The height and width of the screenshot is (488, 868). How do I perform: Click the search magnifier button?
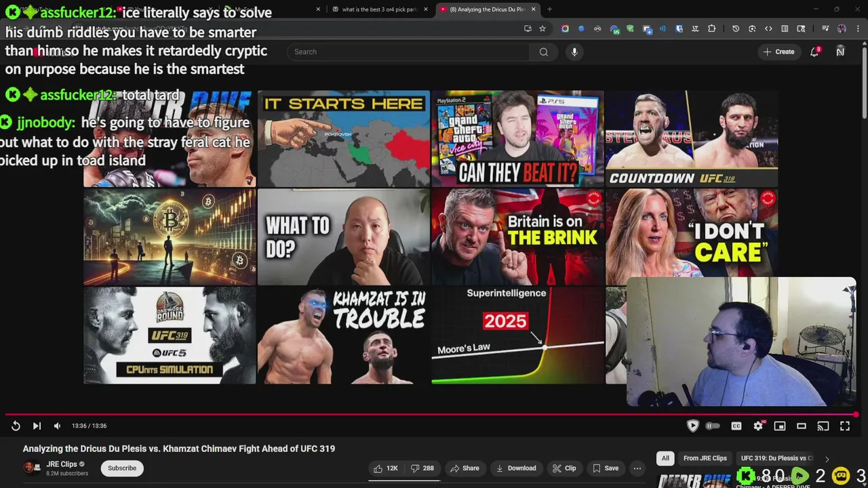click(x=544, y=52)
